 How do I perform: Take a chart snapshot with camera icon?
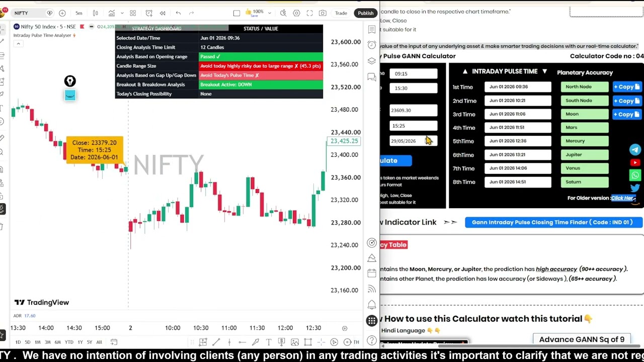(x=323, y=13)
